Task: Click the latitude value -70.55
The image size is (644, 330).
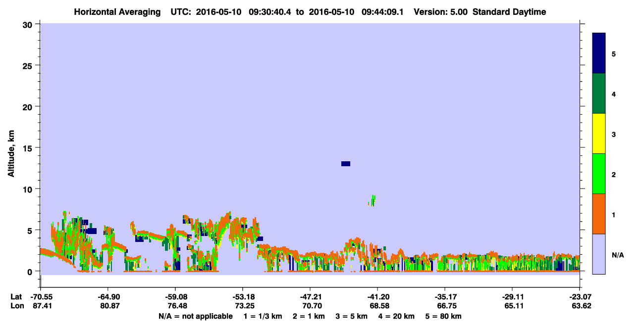Action: click(41, 297)
